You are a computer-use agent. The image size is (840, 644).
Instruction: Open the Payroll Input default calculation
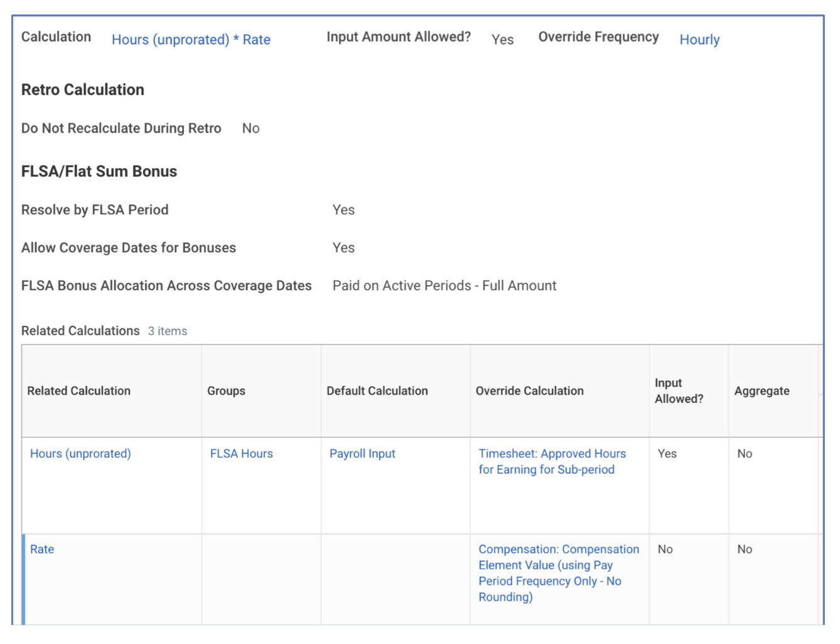point(362,453)
